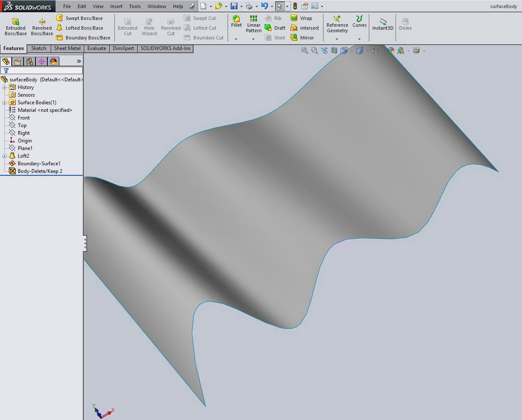The width and height of the screenshot is (522, 420).
Task: Pin the menu bar with pushpin
Action: pyautogui.click(x=192, y=6)
